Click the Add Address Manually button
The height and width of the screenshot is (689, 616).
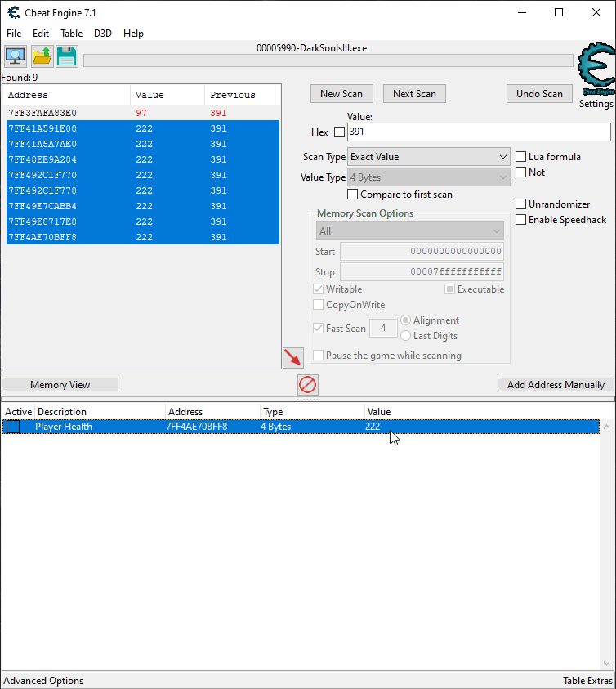click(556, 385)
